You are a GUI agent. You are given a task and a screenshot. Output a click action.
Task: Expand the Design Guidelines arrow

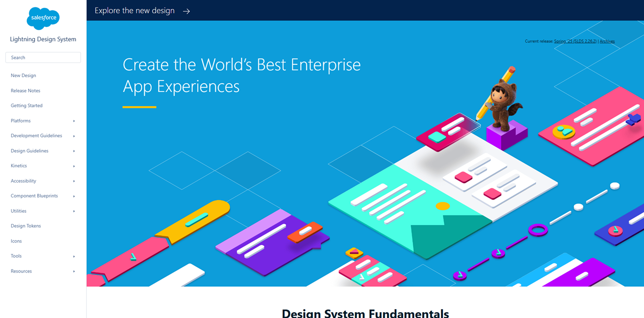pos(74,151)
